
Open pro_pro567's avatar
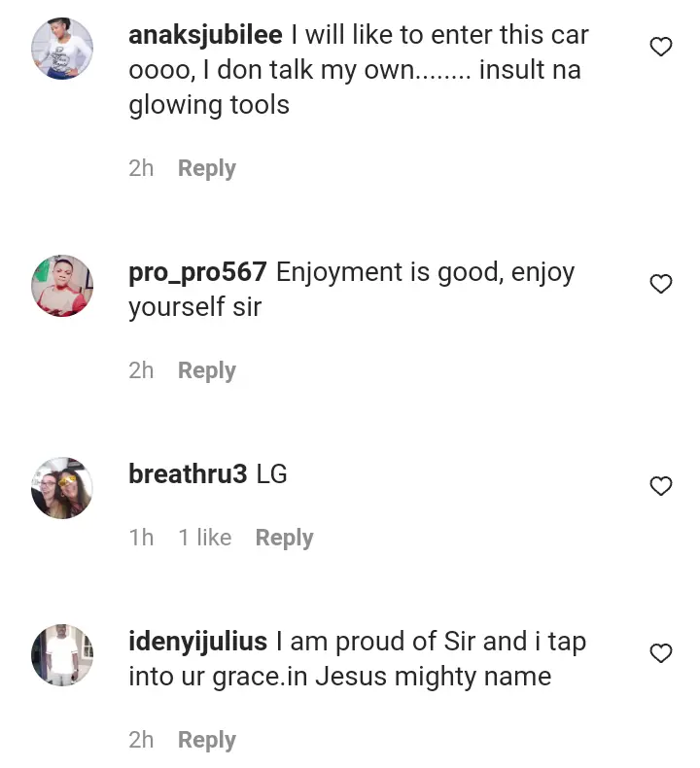62,286
